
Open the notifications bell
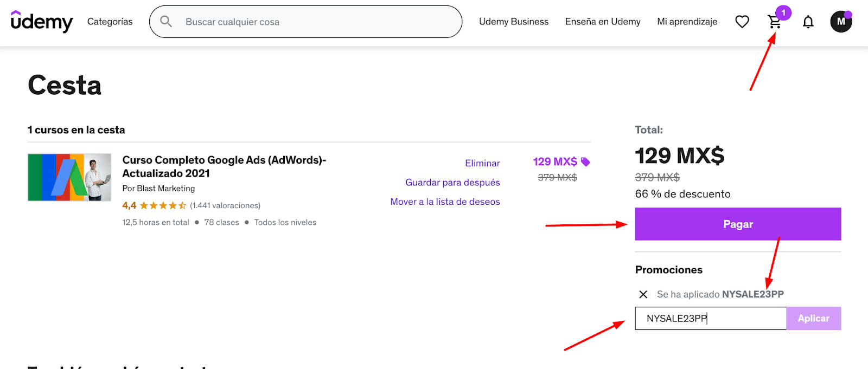point(808,22)
